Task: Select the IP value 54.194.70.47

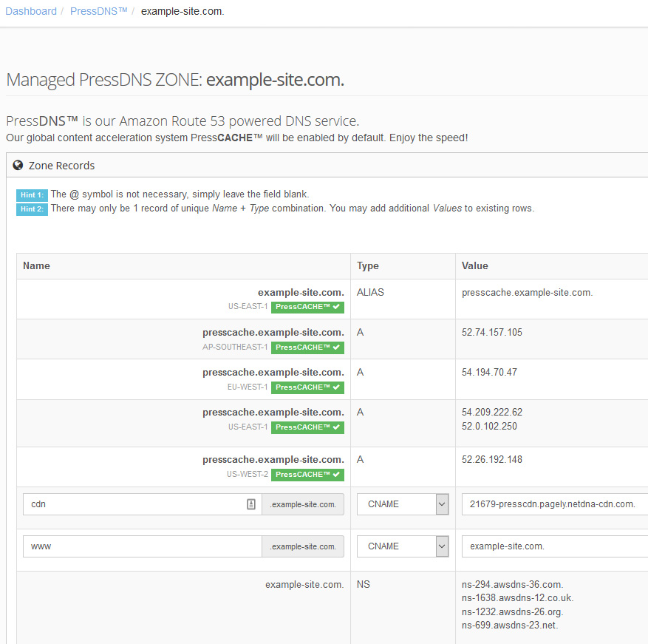Action: point(489,372)
